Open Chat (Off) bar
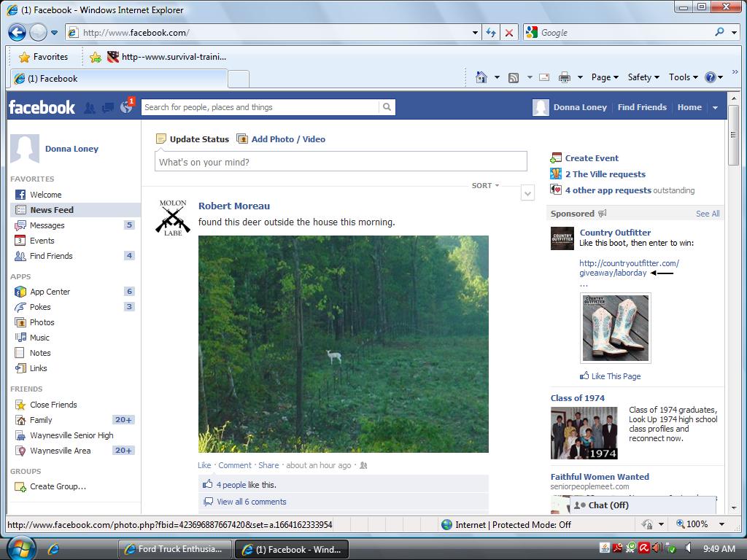 [x=643, y=505]
